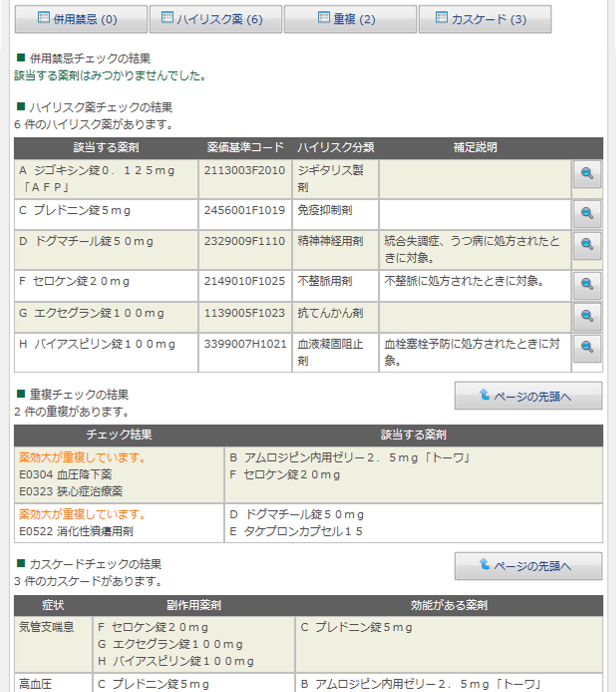Click 補足説明 column header
The width and height of the screenshot is (616, 692).
click(x=475, y=148)
